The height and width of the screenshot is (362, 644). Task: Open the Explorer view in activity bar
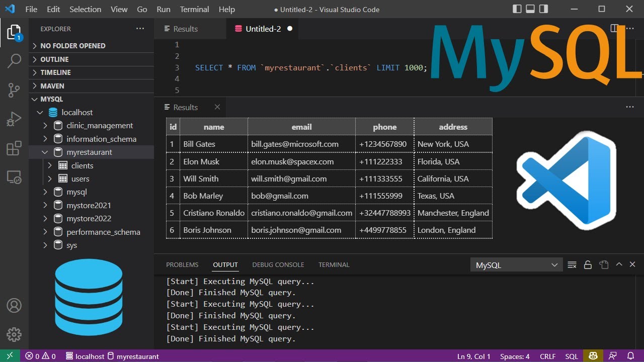pyautogui.click(x=14, y=33)
